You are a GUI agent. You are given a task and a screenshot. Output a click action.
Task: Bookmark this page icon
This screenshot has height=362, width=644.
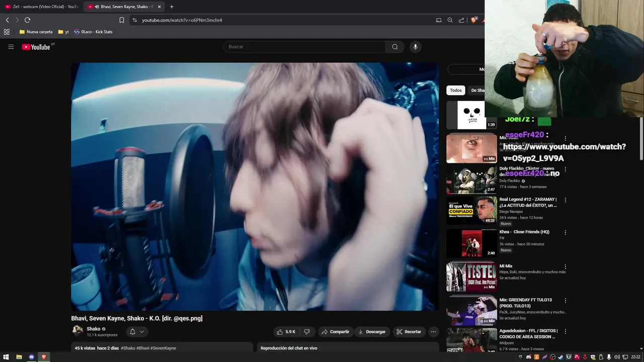121,20
